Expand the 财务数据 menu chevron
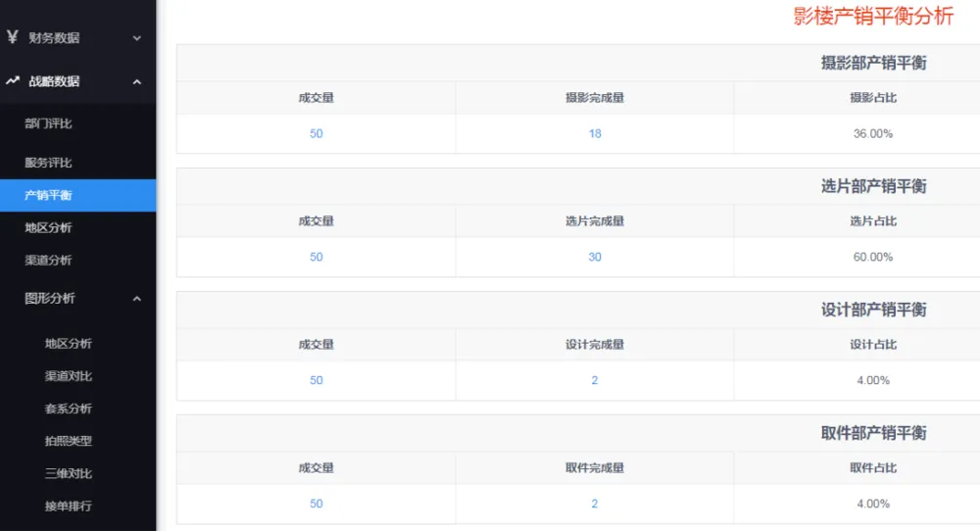This screenshot has height=531, width=980. tap(137, 38)
